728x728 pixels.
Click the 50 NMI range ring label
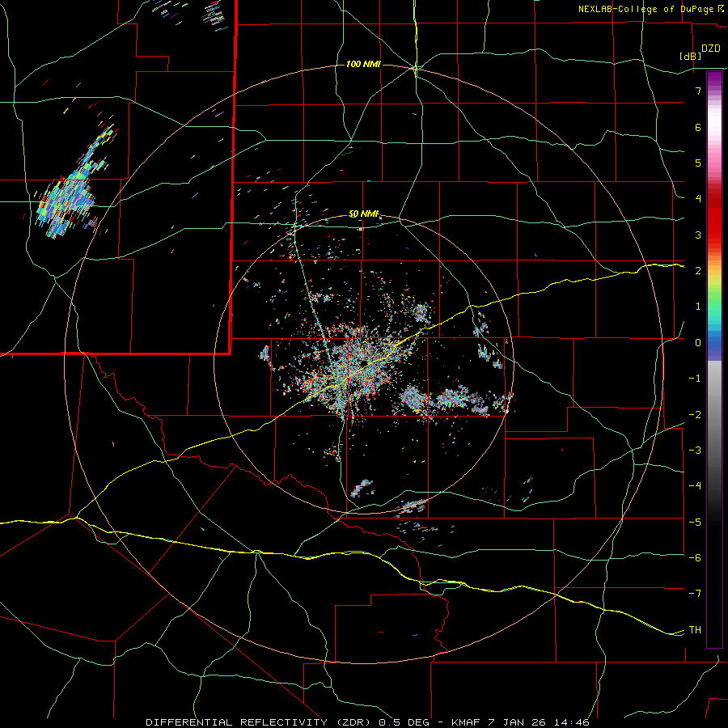[363, 214]
